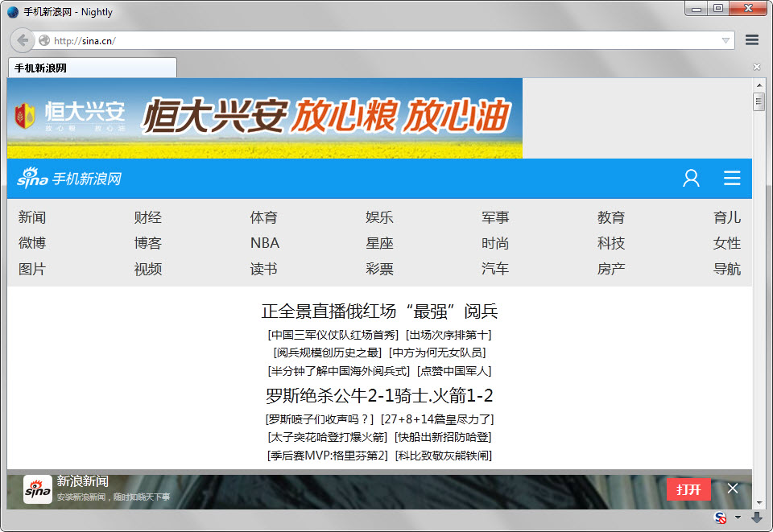Select the 科技 channel

[x=611, y=243]
